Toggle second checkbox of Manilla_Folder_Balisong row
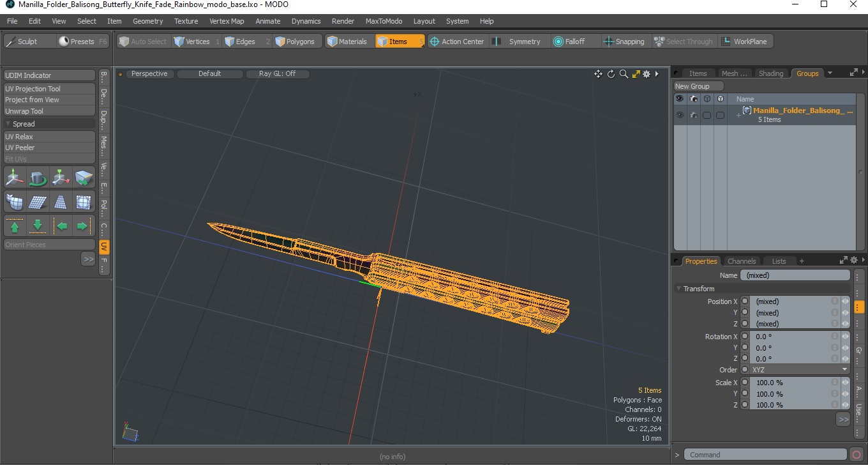This screenshot has height=465, width=868. [x=720, y=116]
